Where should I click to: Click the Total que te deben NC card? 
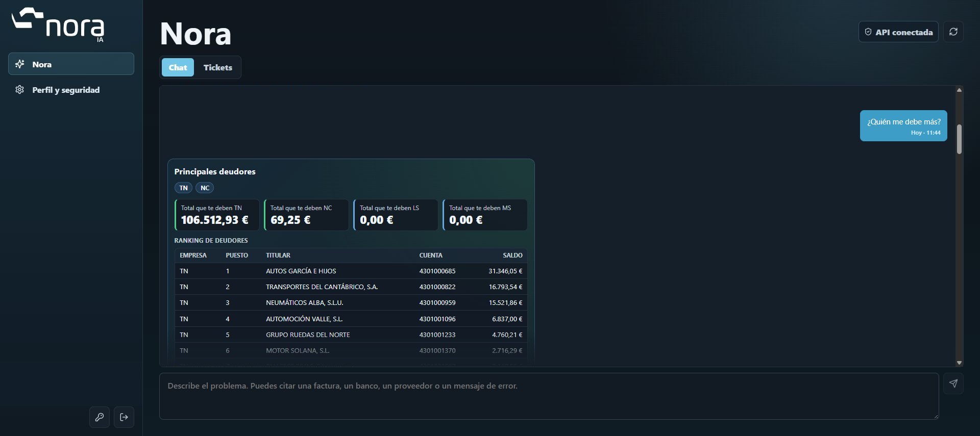(306, 215)
